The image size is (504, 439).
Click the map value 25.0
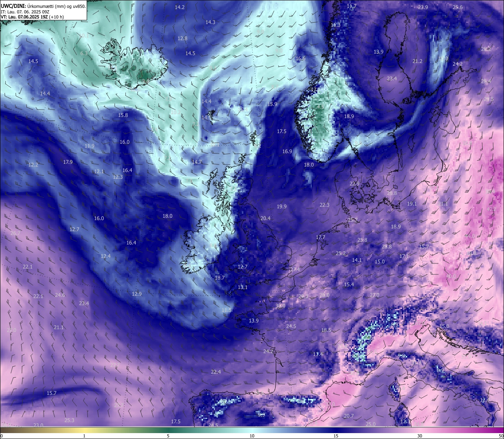(371, 424)
